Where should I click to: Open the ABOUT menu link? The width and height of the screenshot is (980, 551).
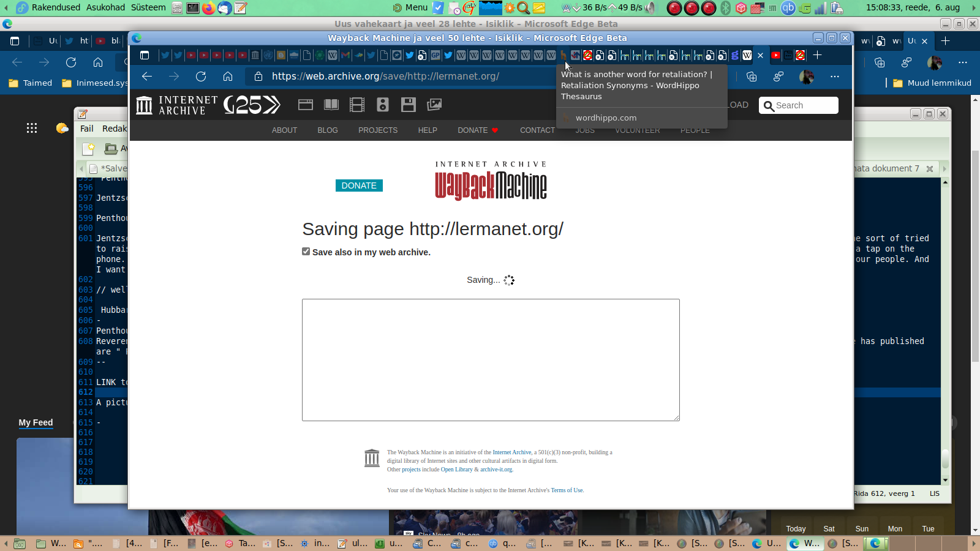[x=284, y=130]
